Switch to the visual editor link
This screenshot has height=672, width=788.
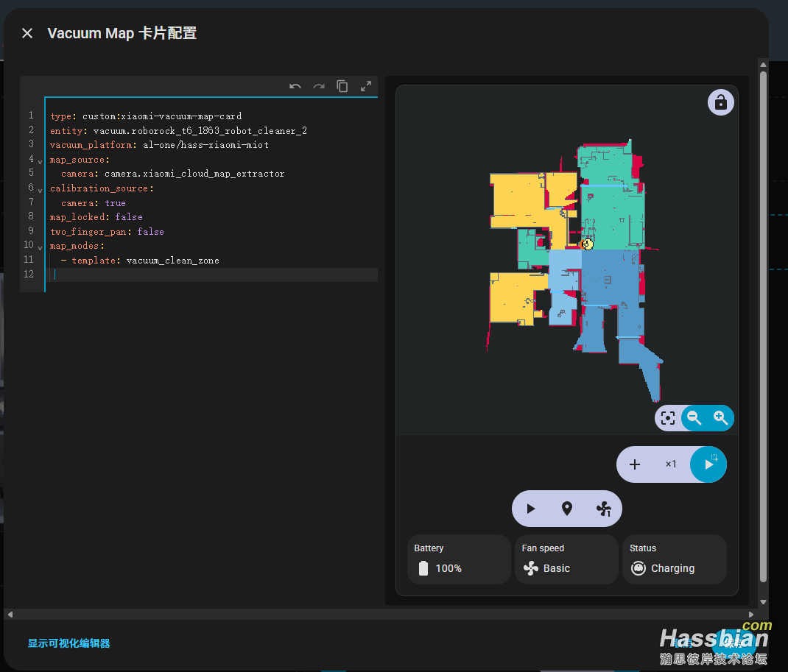pyautogui.click(x=69, y=643)
